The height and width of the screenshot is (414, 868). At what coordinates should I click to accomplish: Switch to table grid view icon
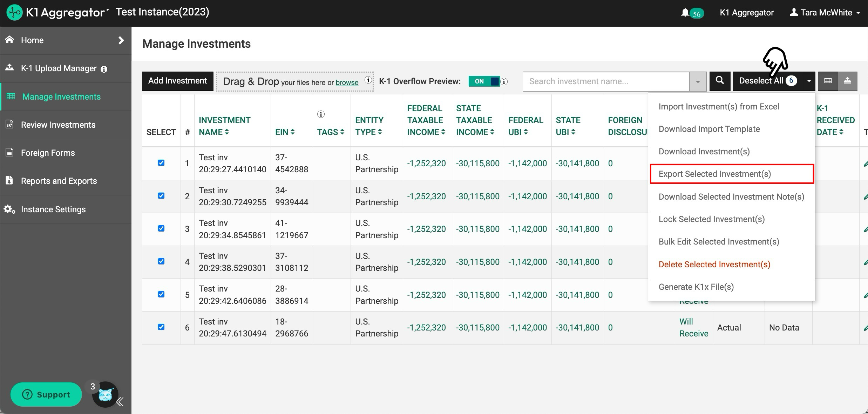[828, 81]
